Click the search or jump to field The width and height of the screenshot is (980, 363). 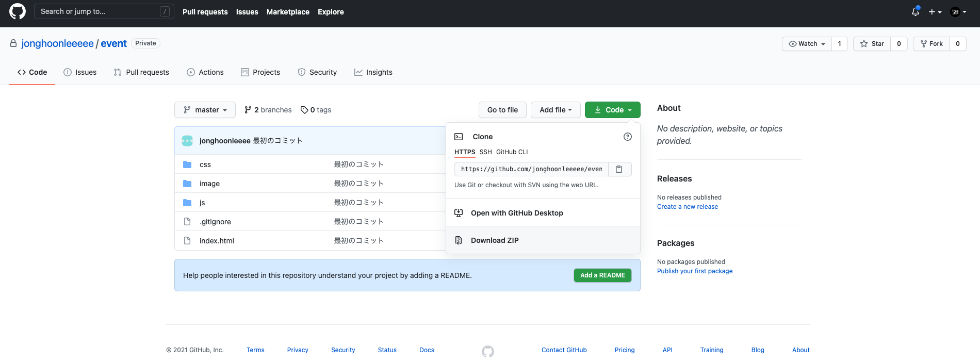tap(104, 11)
